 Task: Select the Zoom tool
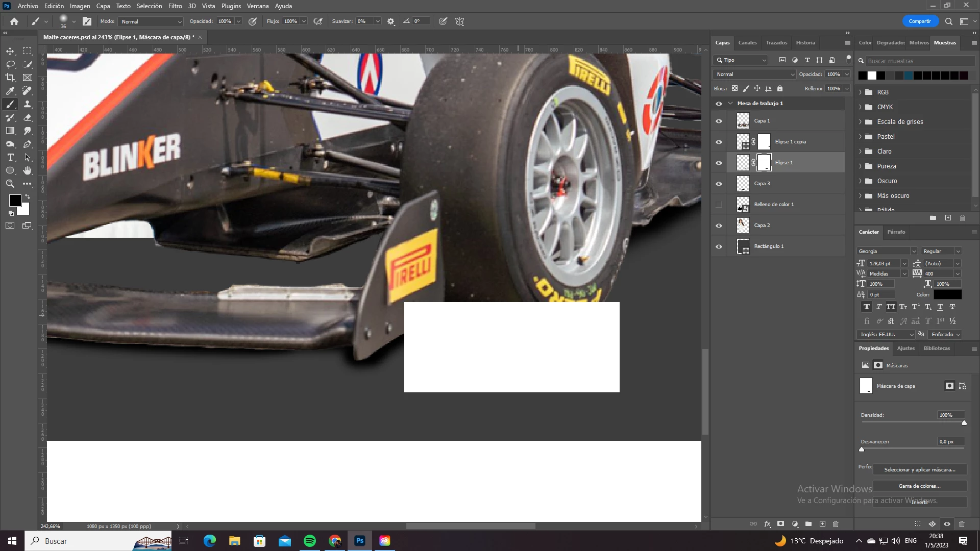[10, 184]
